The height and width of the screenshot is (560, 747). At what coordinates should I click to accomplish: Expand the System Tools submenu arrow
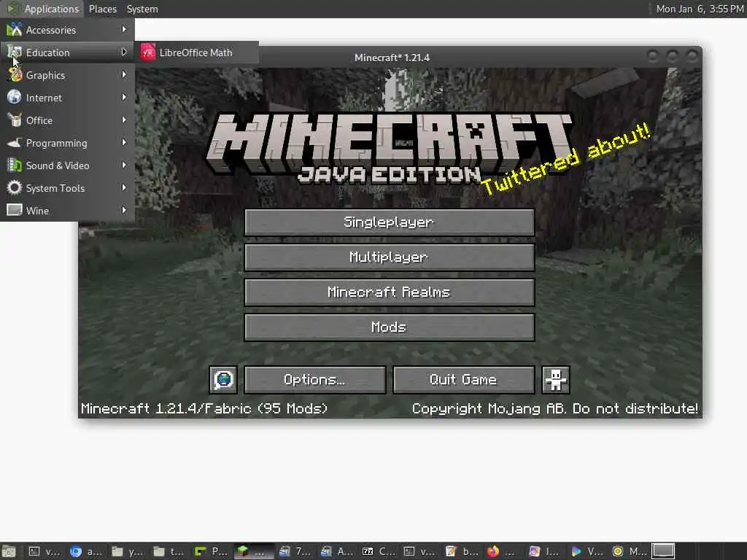tap(124, 187)
